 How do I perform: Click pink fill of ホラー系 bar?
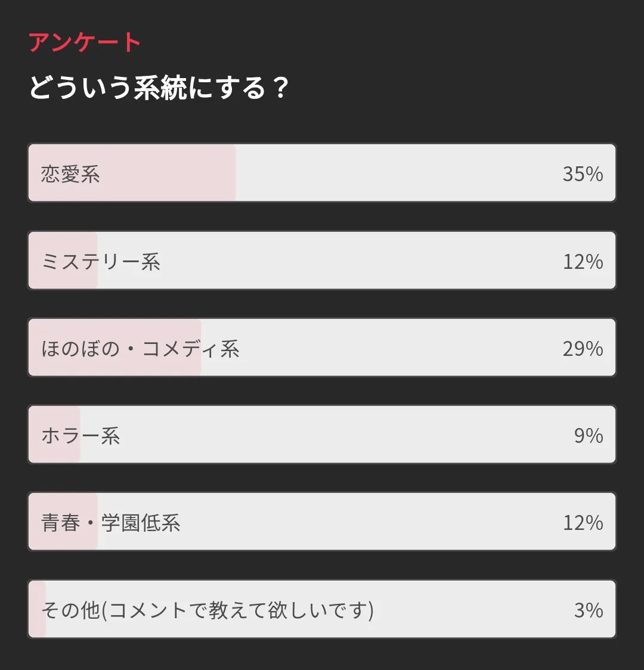point(54,435)
